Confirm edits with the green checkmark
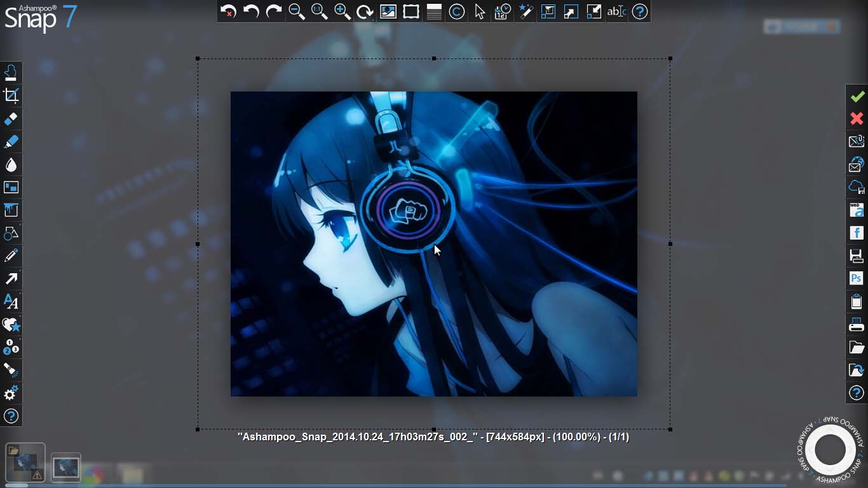 tap(857, 96)
